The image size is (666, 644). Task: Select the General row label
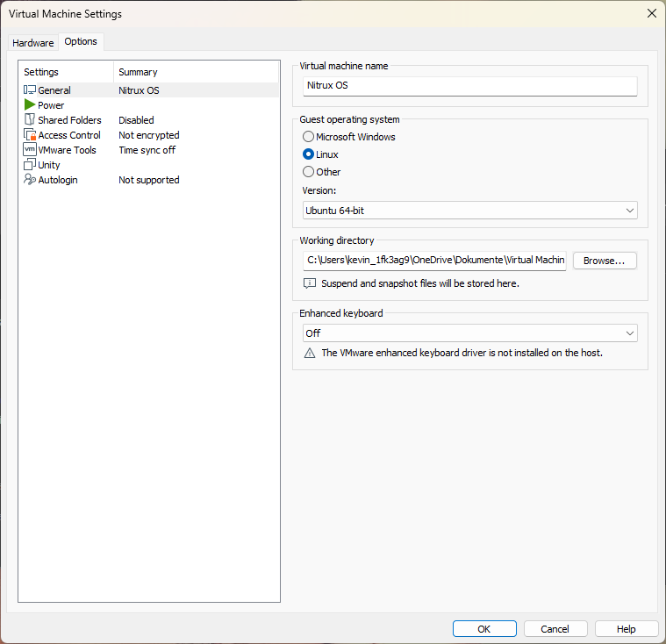pos(54,90)
